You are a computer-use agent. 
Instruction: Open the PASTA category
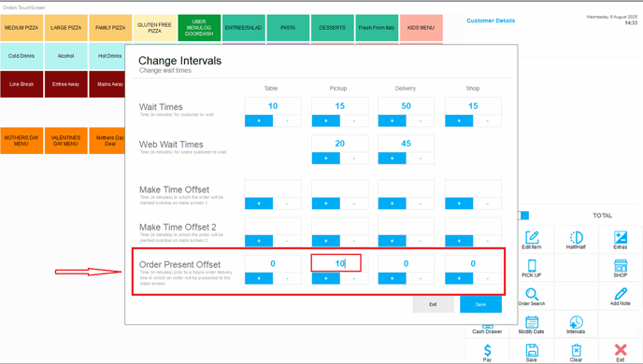(x=288, y=28)
